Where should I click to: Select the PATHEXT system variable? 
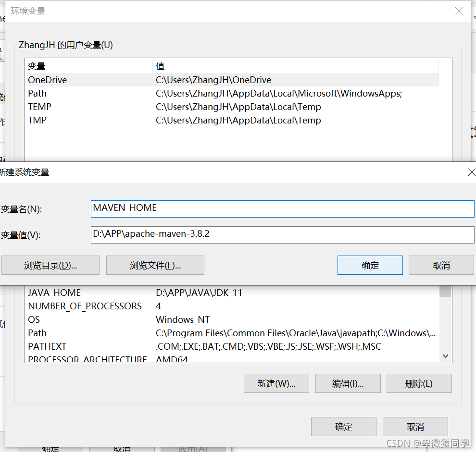[233, 346]
